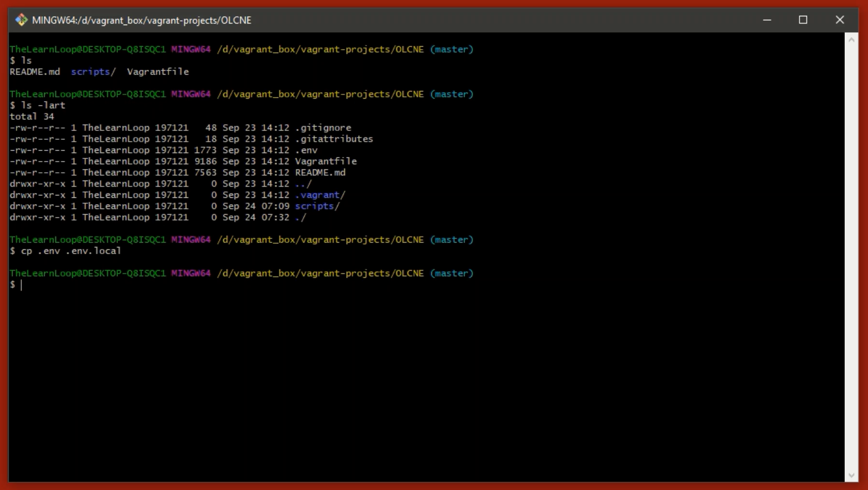The height and width of the screenshot is (490, 868).
Task: Click Vagrantfile in the ls -lart listing
Action: click(x=326, y=161)
